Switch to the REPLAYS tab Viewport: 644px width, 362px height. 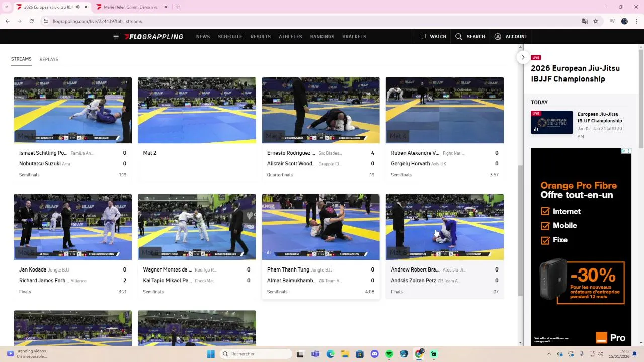pos(49,59)
